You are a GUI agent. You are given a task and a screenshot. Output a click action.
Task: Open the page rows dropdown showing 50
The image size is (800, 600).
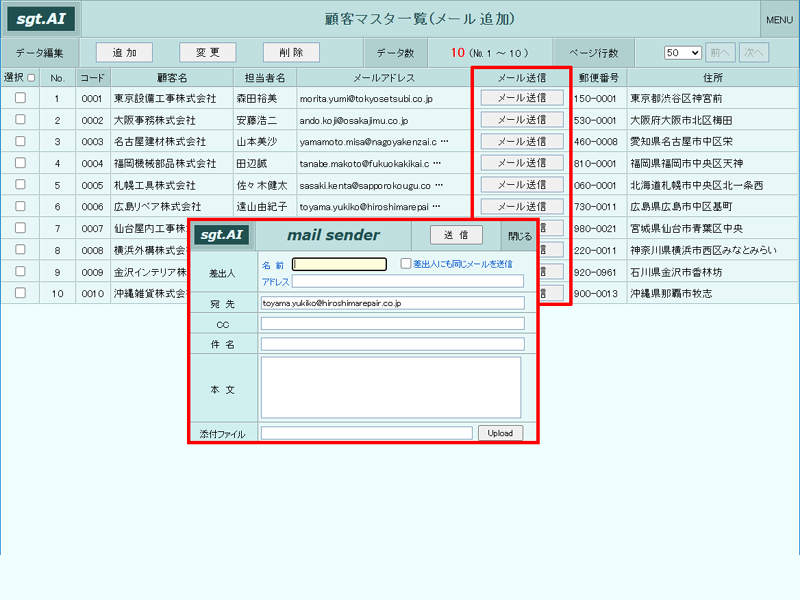(683, 53)
